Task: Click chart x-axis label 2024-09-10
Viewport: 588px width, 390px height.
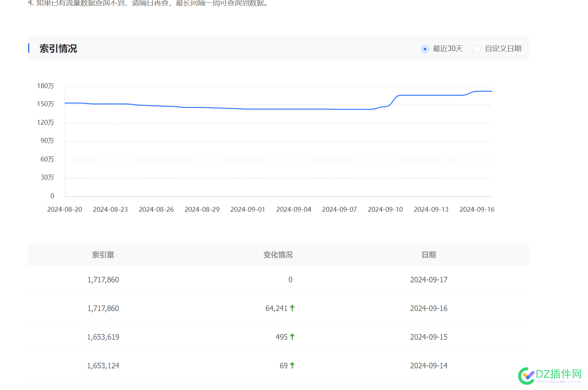Action: (x=385, y=209)
